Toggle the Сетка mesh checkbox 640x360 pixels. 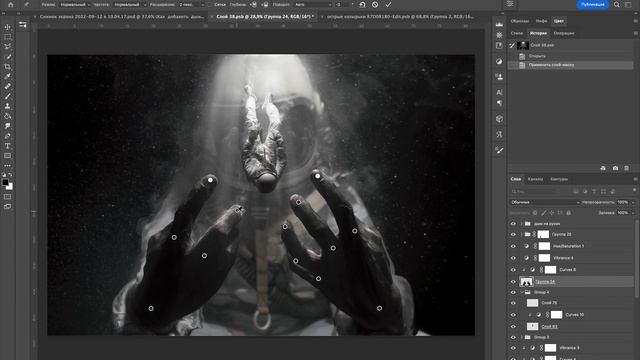click(x=210, y=4)
